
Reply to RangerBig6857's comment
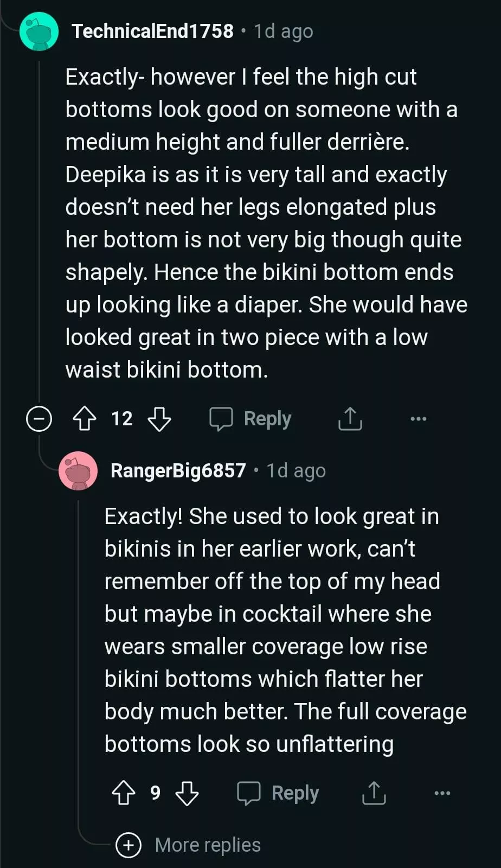coord(278,793)
